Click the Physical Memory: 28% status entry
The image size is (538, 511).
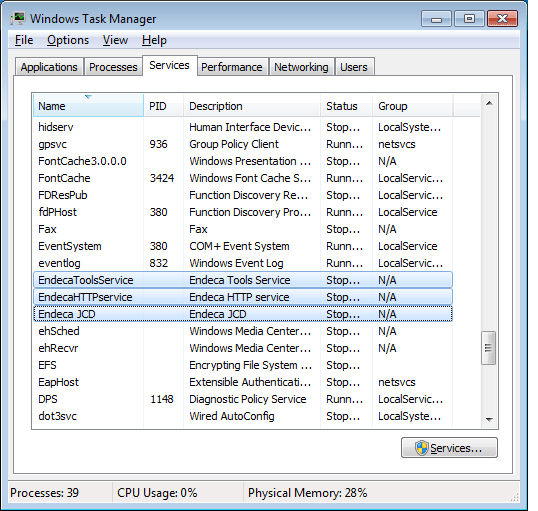(x=307, y=493)
